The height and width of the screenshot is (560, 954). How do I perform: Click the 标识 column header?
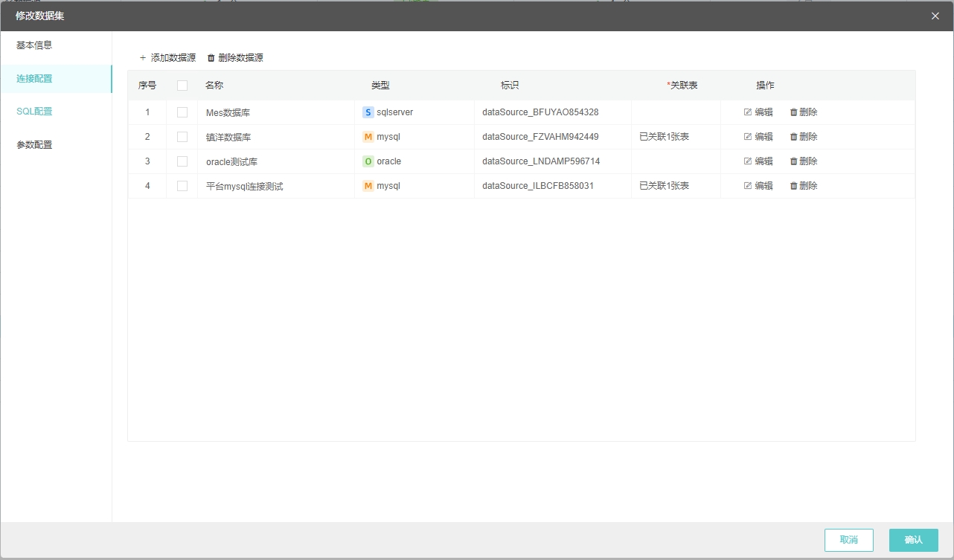(510, 86)
